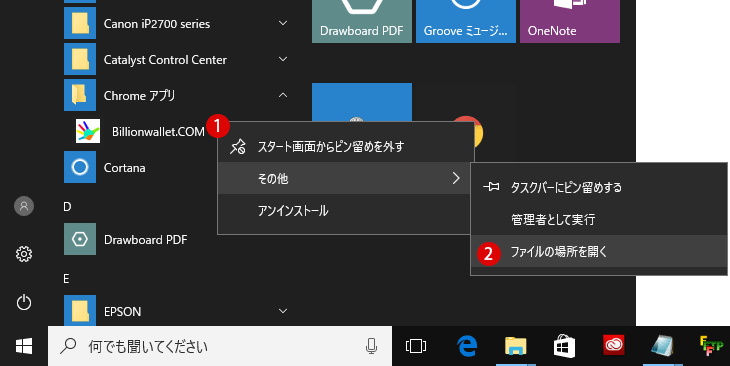Open user account icon

tap(24, 206)
